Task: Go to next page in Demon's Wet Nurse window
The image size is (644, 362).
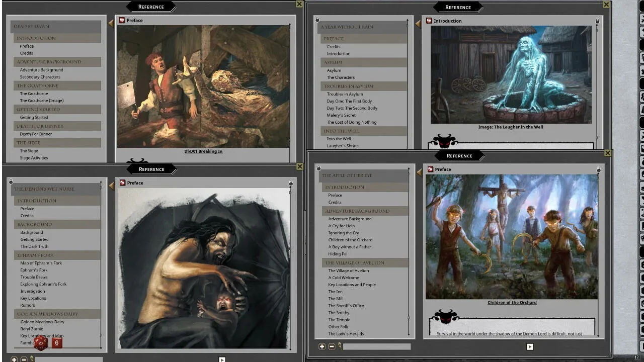Action: point(222,359)
